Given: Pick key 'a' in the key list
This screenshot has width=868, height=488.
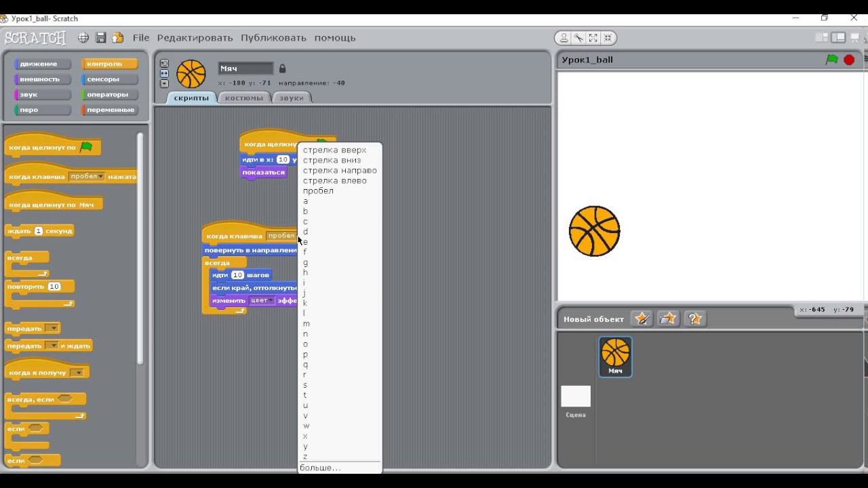Looking at the screenshot, I should [340, 201].
